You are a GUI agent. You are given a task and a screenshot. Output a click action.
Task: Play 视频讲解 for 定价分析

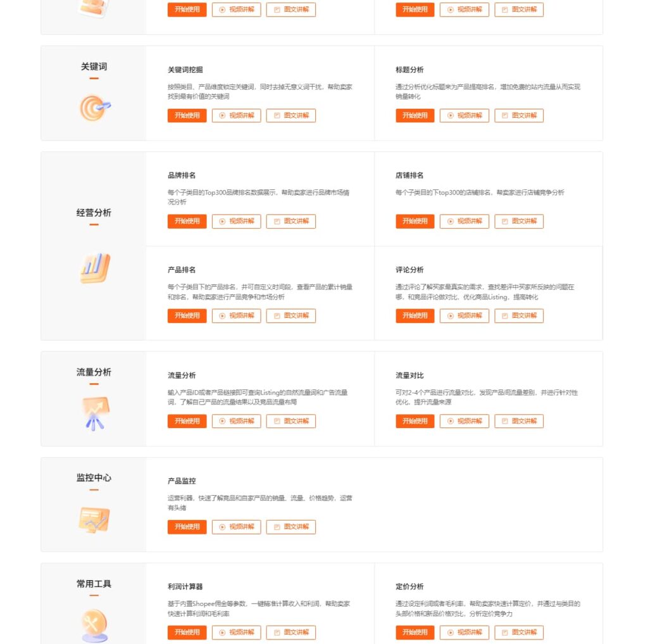(x=464, y=632)
